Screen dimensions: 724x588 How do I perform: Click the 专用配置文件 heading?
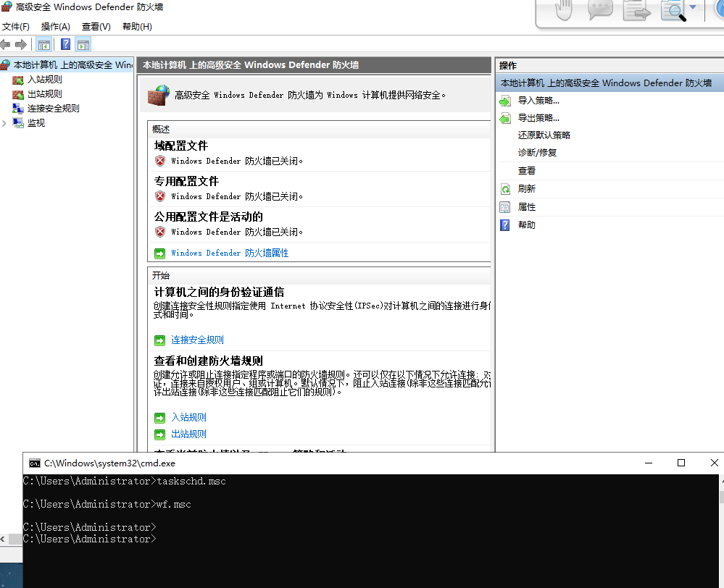point(186,181)
